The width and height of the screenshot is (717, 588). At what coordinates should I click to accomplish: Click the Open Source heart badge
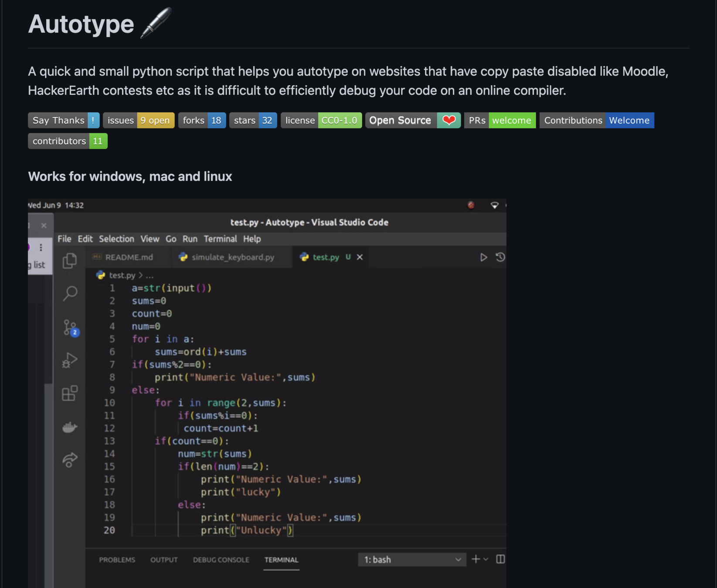point(413,120)
